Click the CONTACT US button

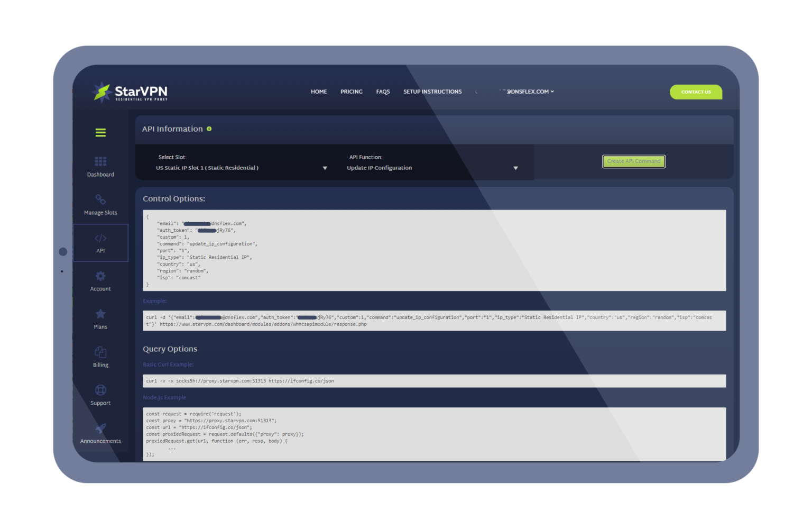(x=696, y=92)
